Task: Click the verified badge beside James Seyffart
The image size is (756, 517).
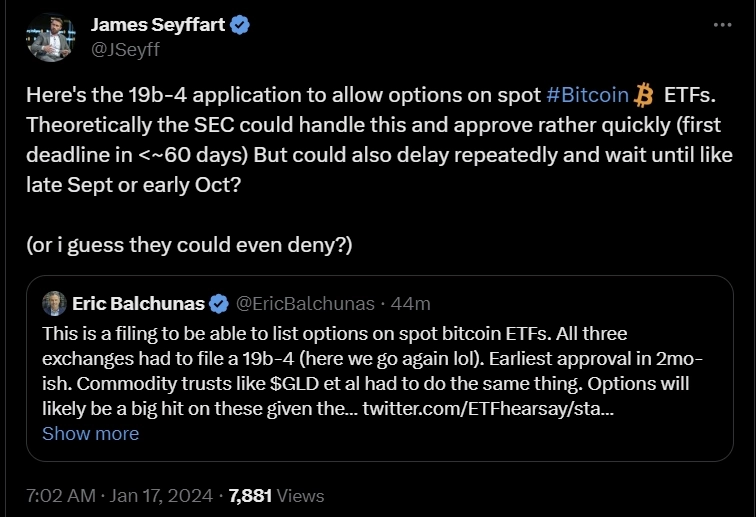Action: 240,25
